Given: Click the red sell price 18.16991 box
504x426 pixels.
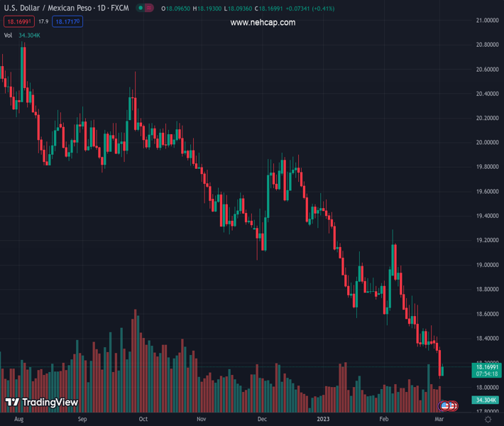Looking at the screenshot, I should (x=17, y=22).
